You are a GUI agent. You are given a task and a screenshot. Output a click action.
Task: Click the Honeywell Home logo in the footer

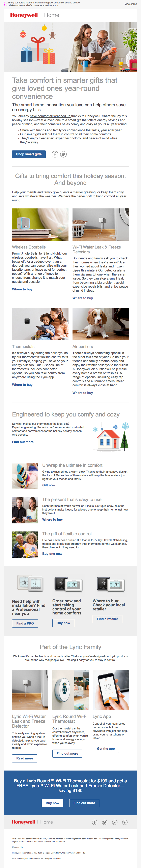tap(32, 822)
